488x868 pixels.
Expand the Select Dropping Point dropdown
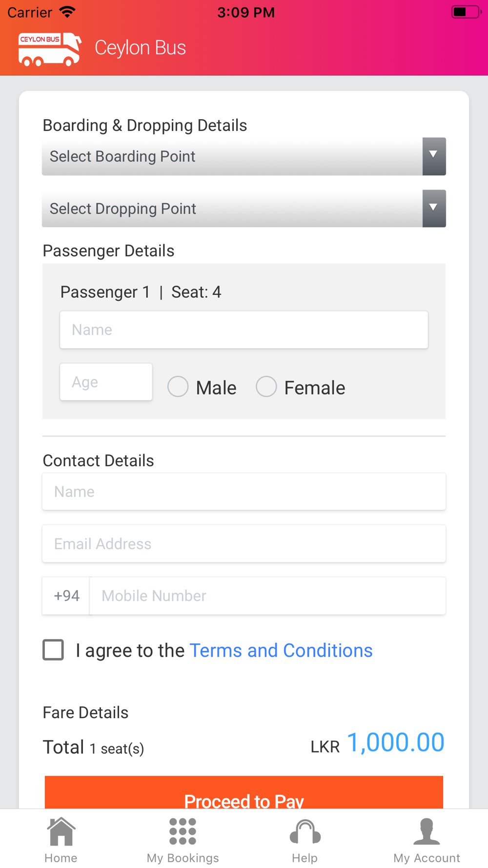(x=244, y=208)
